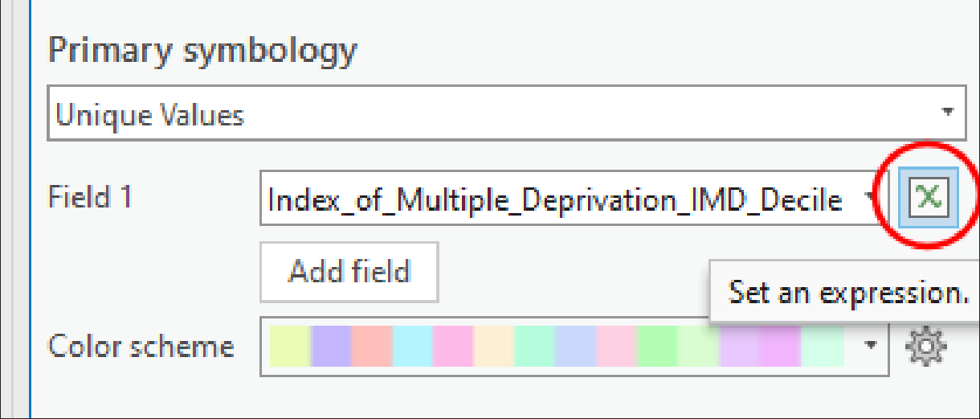The width and height of the screenshot is (980, 419).
Task: Click the yellow-green first color swatch
Action: 289,347
